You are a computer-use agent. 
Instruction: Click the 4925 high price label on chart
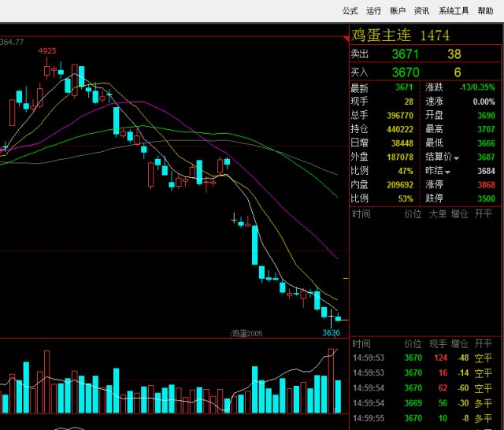click(x=47, y=50)
